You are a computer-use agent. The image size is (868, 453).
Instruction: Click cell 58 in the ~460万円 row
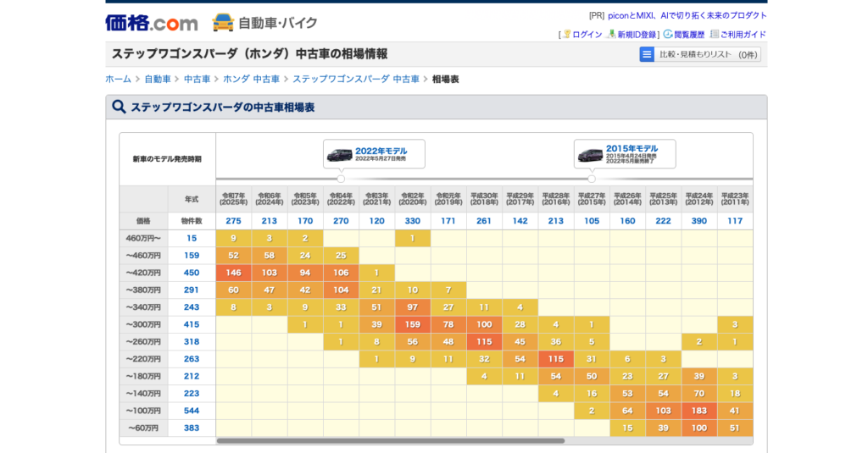[269, 256]
